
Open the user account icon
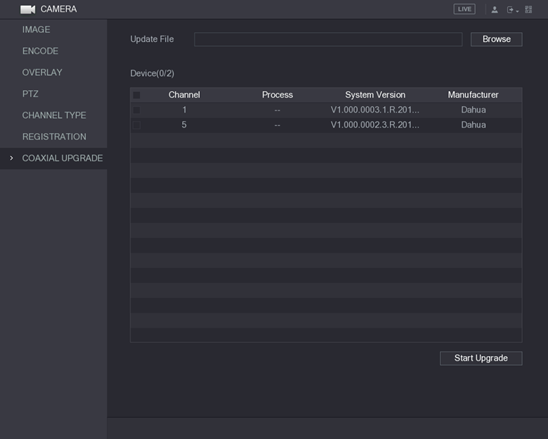click(495, 10)
